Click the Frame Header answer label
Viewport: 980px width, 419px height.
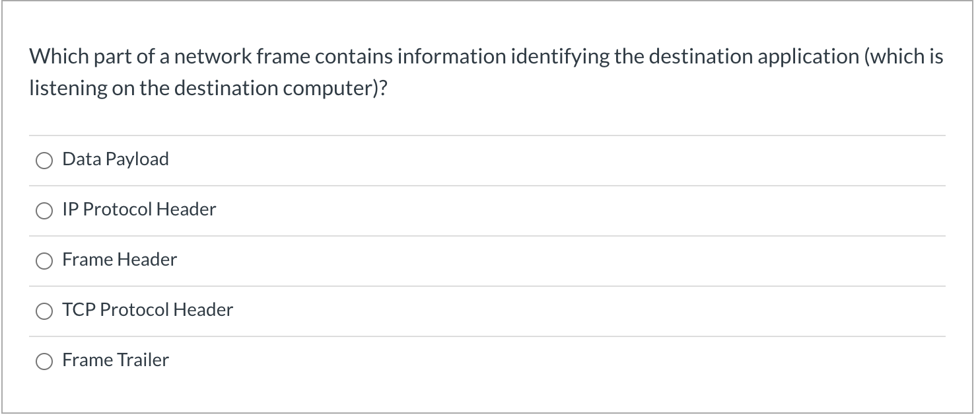pyautogui.click(x=119, y=260)
